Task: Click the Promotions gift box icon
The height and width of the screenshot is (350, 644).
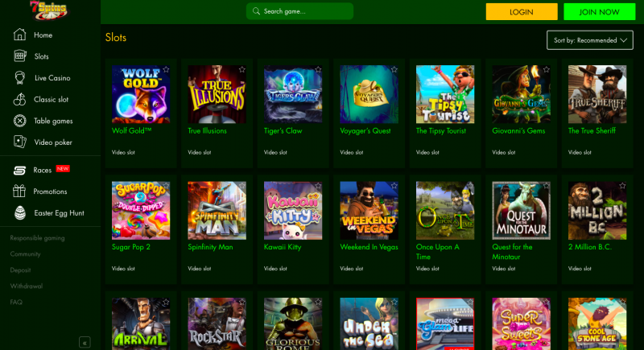Action: [19, 191]
